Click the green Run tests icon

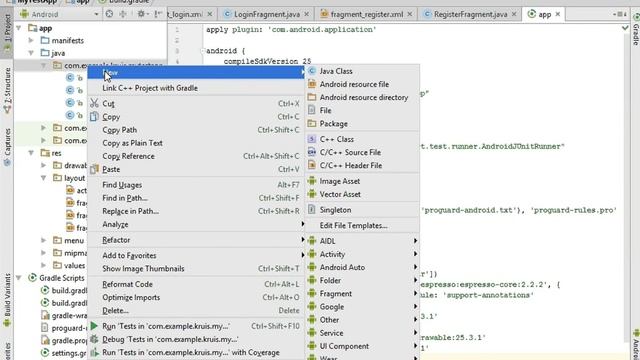point(94,326)
